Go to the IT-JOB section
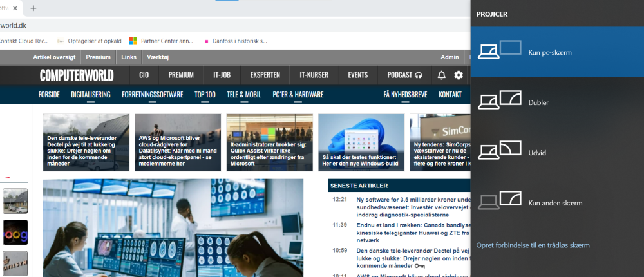The width and height of the screenshot is (644, 277). point(223,75)
